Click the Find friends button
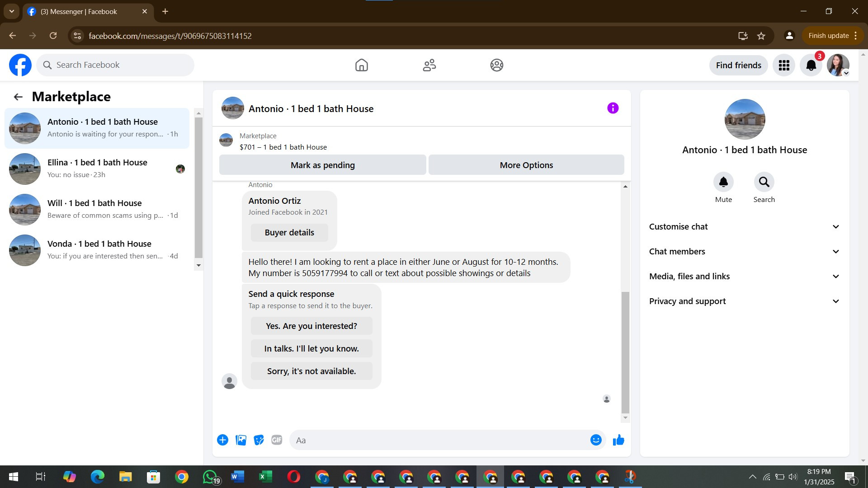 739,65
